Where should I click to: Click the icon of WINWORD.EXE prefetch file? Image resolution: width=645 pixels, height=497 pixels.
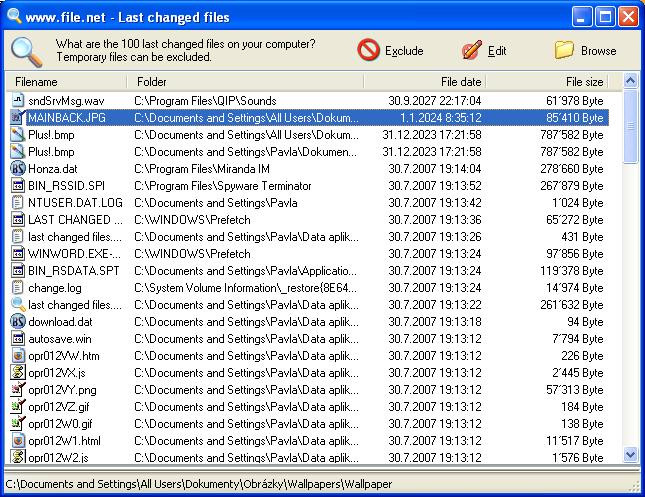click(18, 253)
